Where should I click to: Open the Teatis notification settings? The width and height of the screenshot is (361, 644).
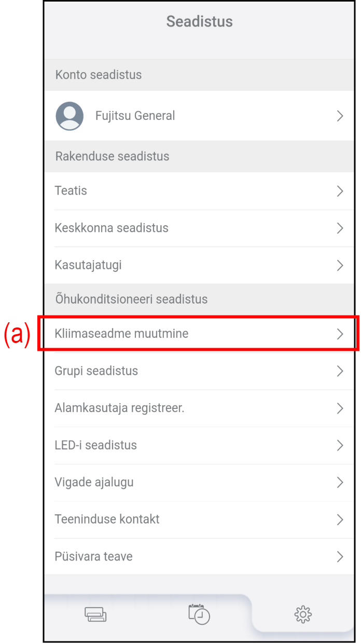(x=71, y=191)
